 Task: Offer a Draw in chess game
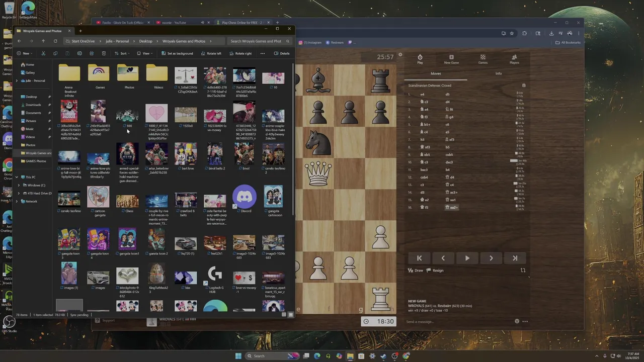tap(416, 270)
